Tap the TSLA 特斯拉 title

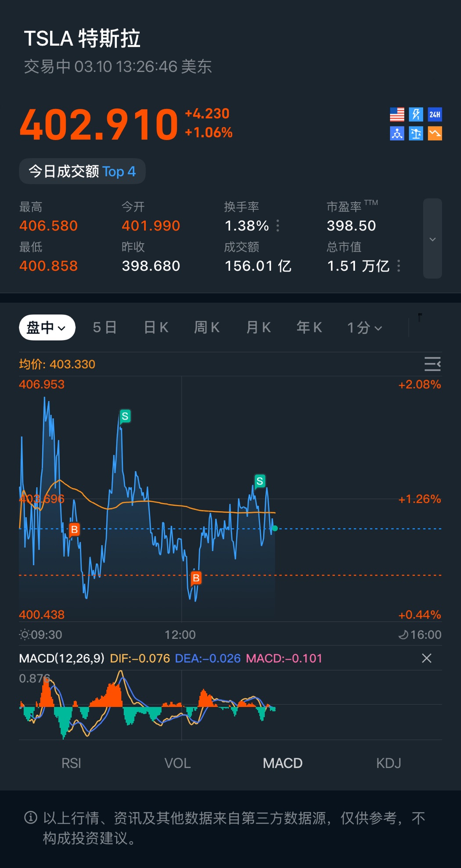82,39
